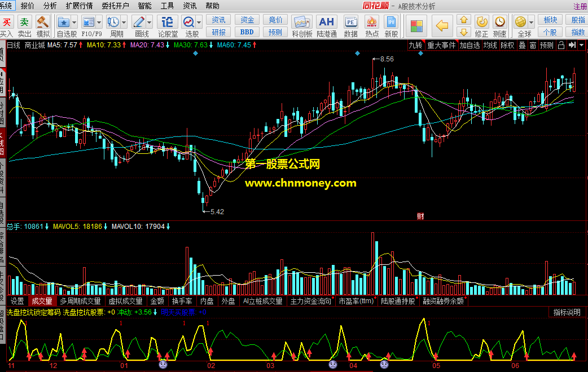The image size is (588, 372).
Task: Open the 智能 menu
Action: click(144, 6)
